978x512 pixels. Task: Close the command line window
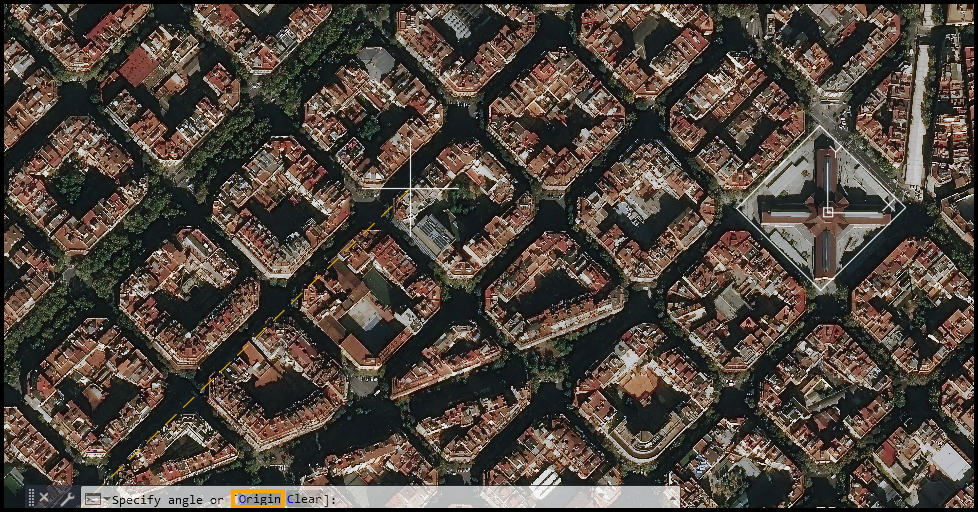(44, 498)
